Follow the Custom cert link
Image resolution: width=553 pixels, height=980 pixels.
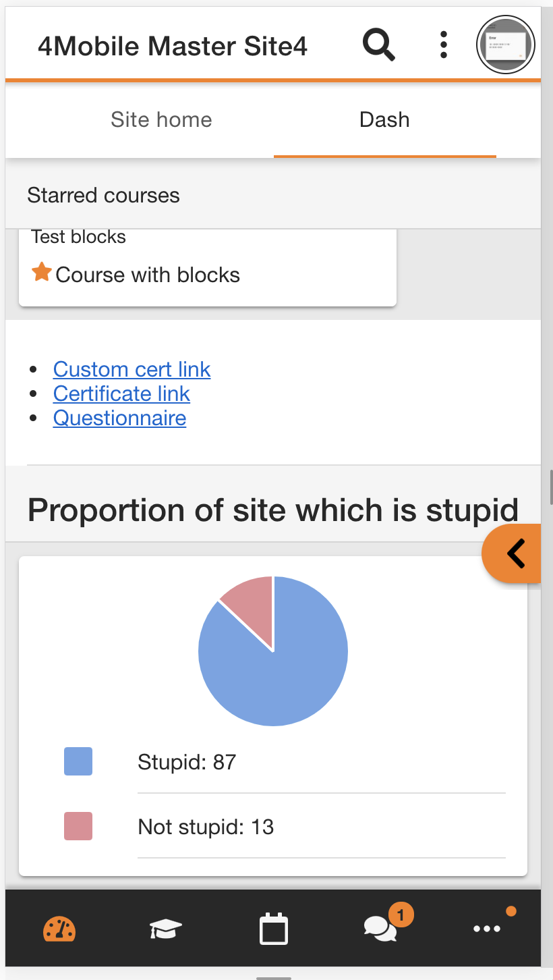click(x=132, y=369)
